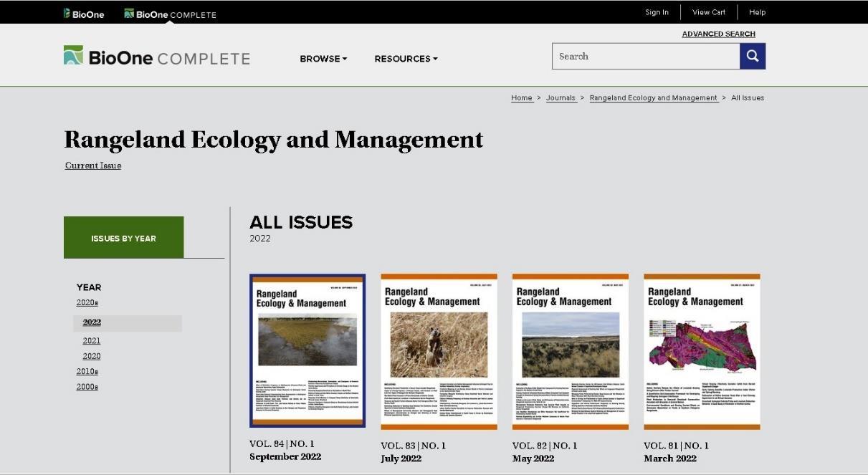Expand the RESOURCES dropdown menu
Viewport: 868px width, 475px height.
tap(406, 59)
